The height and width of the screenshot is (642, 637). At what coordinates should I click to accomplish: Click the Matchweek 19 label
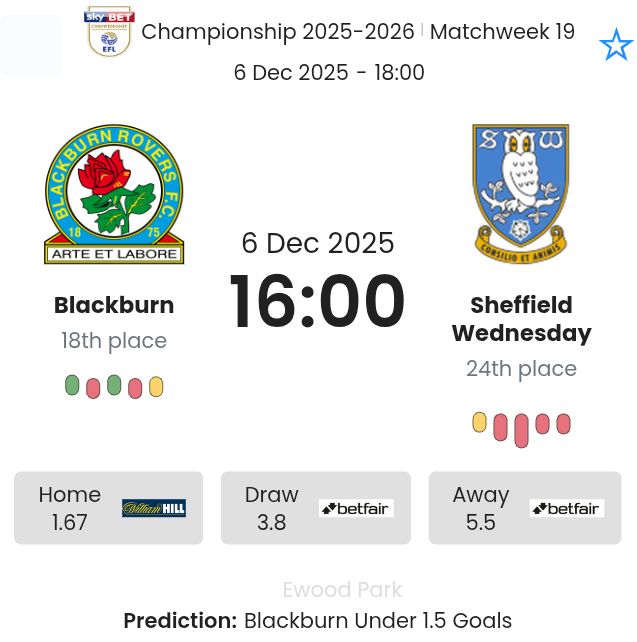click(x=502, y=32)
